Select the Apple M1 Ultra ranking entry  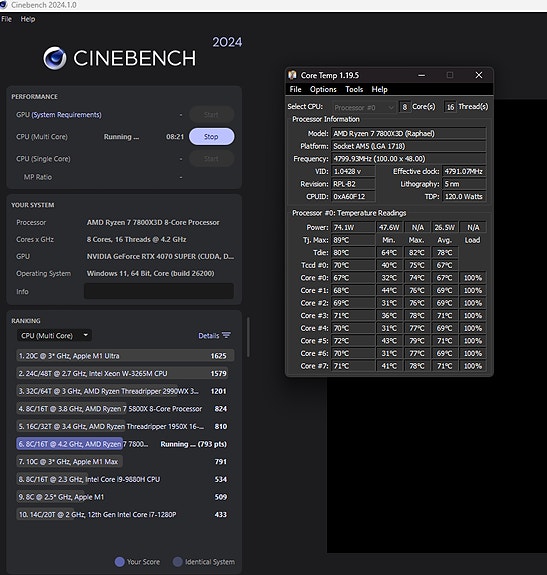tap(125, 356)
